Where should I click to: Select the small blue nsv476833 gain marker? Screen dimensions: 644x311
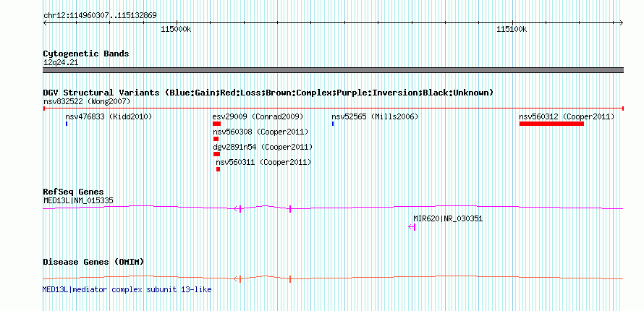(67, 124)
